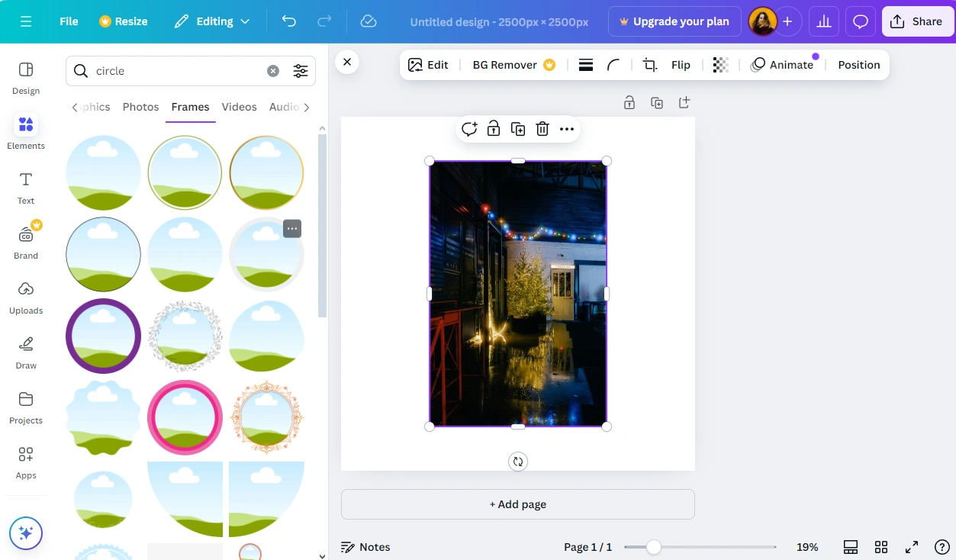Edit the Untitled design title field
The image size is (956, 560).
click(x=499, y=22)
